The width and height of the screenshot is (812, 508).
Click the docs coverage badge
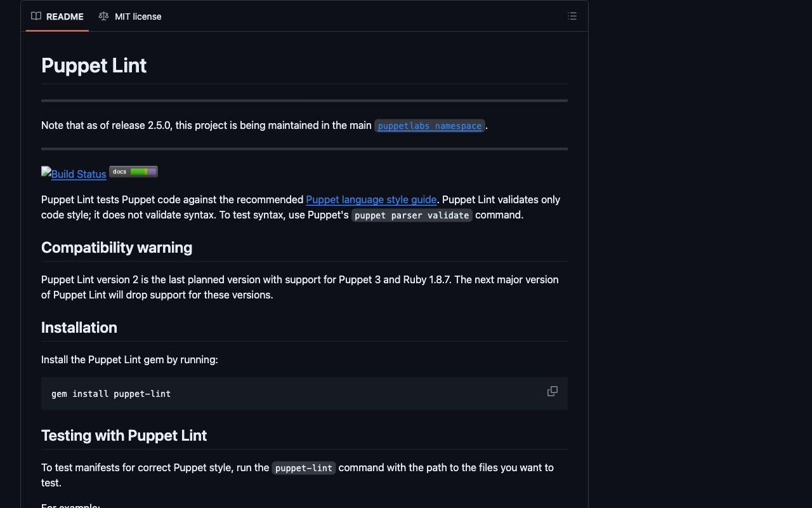(133, 171)
